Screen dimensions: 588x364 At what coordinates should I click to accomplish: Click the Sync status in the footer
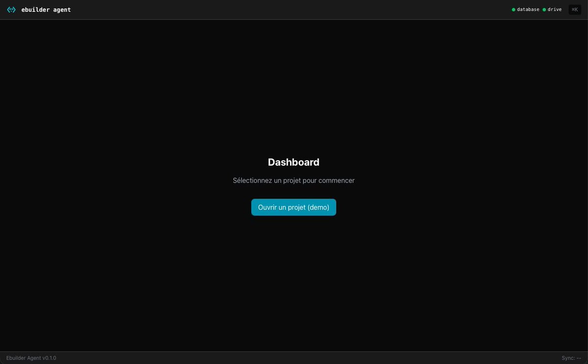[x=571, y=358]
